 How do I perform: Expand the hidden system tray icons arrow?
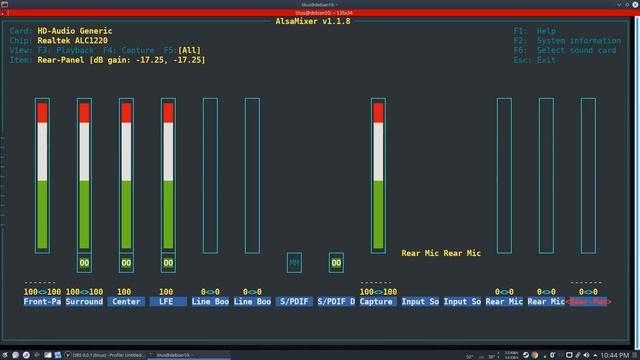pos(595,355)
